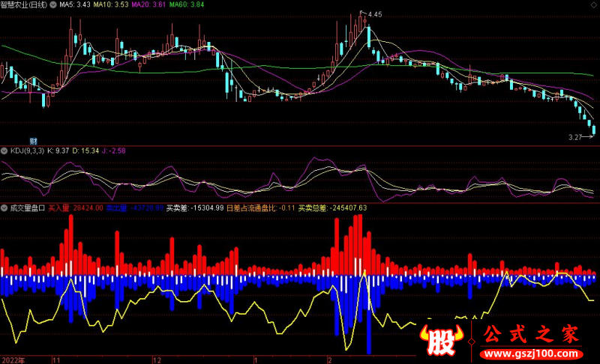Select the MA20: 3.61 label
This screenshot has width=600, height=364.
[x=148, y=5]
